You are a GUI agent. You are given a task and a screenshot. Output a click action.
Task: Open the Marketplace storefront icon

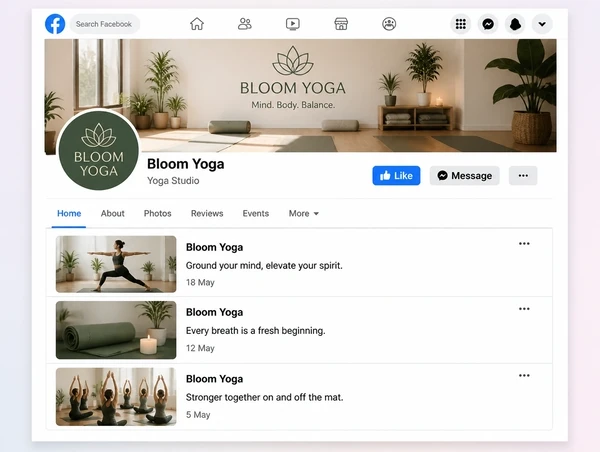coord(341,24)
